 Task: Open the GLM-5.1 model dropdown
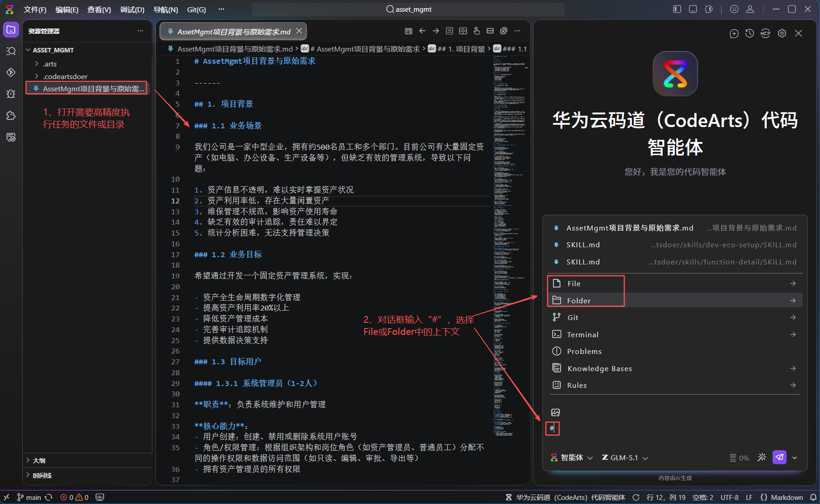pyautogui.click(x=625, y=457)
